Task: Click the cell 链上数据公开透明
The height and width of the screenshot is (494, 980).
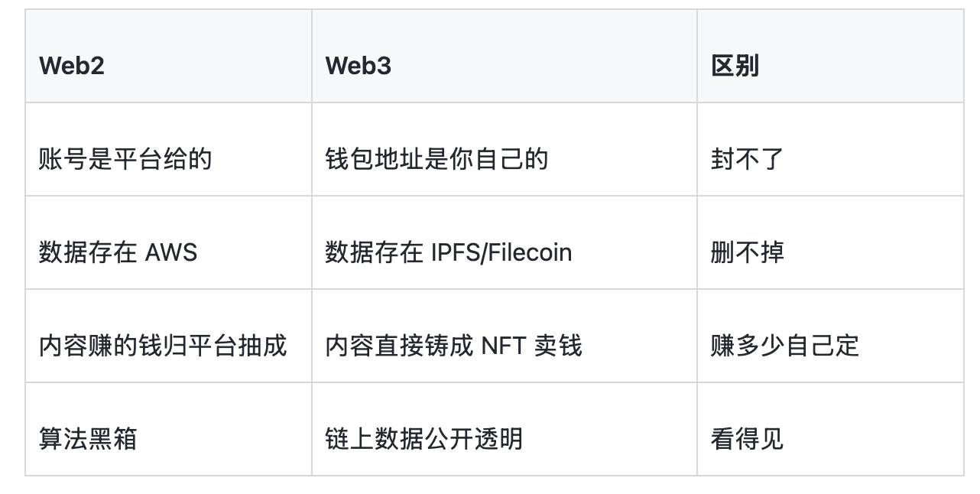Action: pos(505,429)
